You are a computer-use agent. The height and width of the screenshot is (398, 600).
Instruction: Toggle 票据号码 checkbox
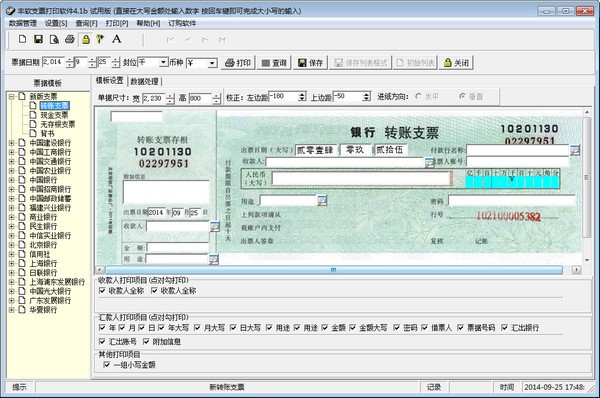pos(461,328)
